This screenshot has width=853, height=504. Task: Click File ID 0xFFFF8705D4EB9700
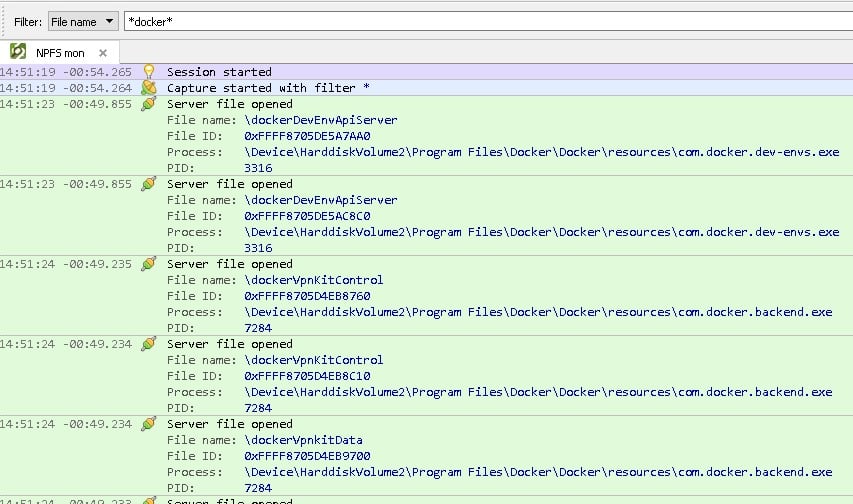307,456
